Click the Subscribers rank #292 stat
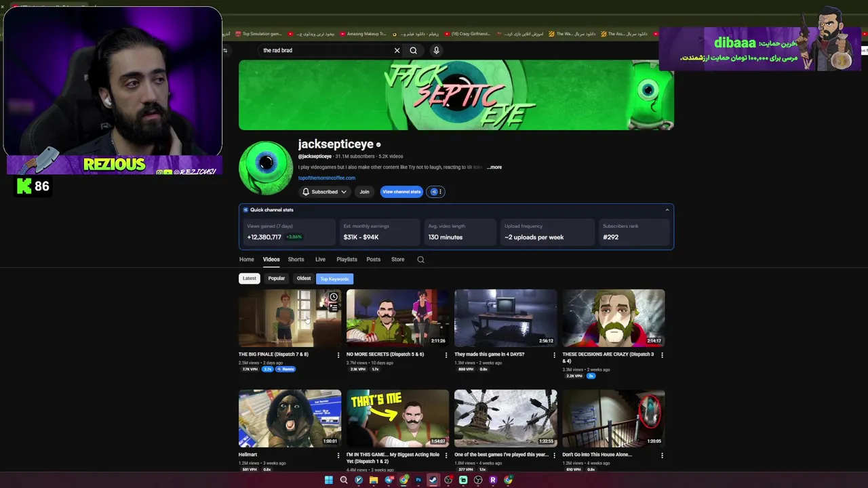The width and height of the screenshot is (868, 488). point(634,232)
